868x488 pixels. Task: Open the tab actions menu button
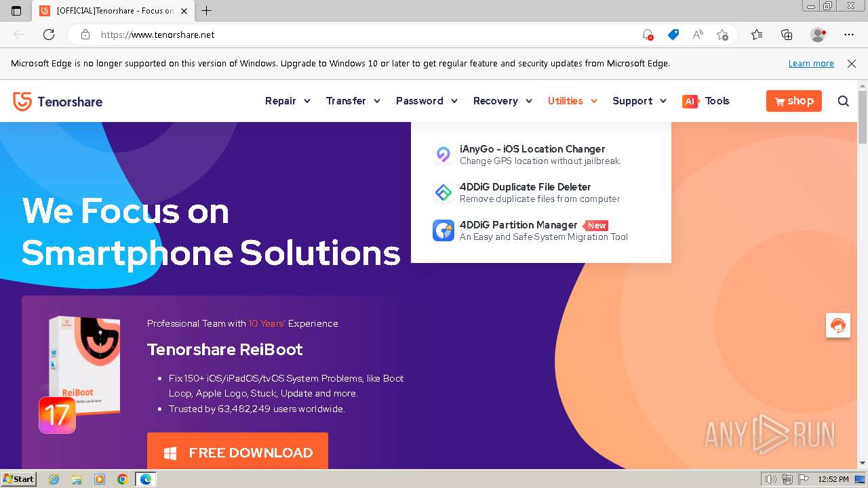click(16, 11)
